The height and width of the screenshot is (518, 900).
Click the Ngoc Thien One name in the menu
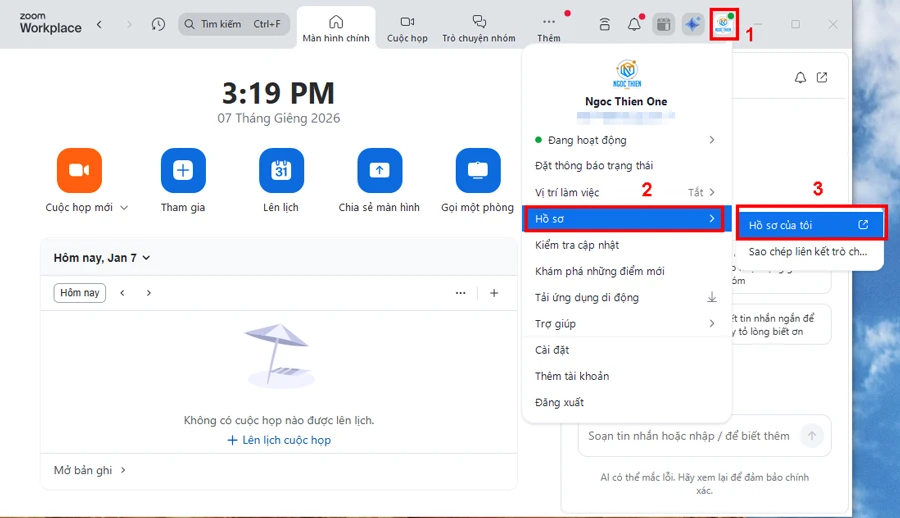[626, 102]
